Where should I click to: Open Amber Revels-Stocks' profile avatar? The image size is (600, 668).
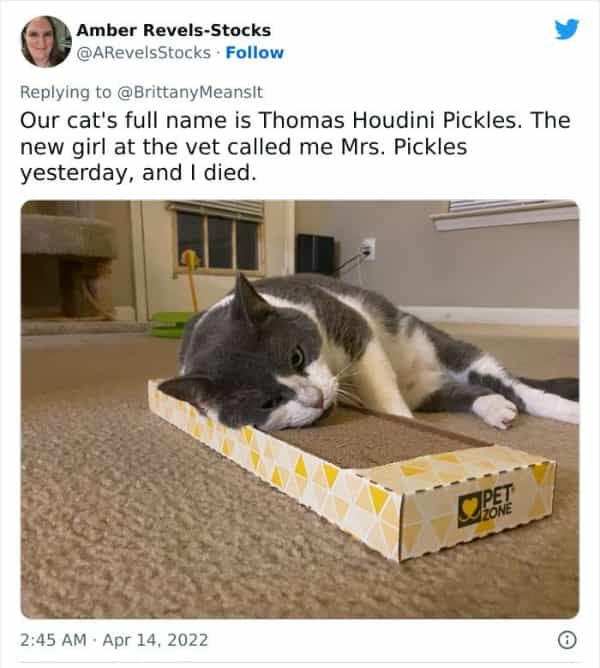(x=46, y=42)
